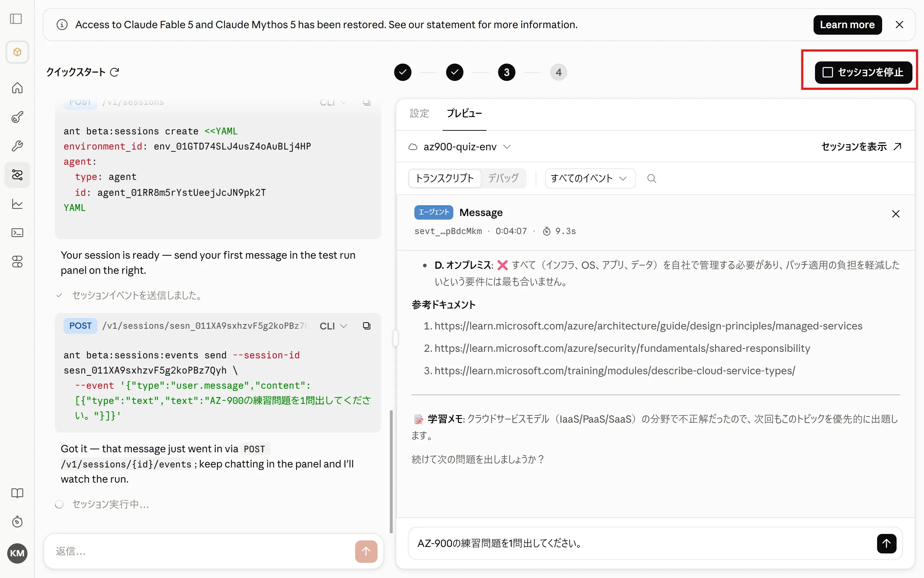Select step 3 in the progress stepper
The height and width of the screenshot is (578, 924).
pyautogui.click(x=506, y=72)
